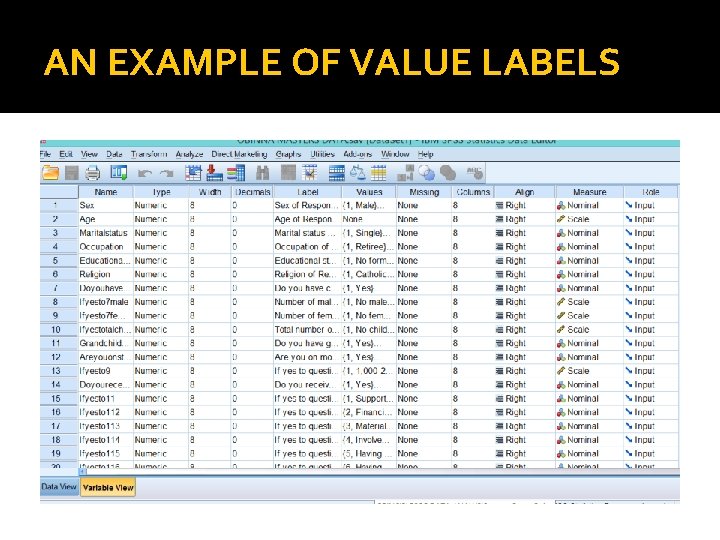Click the Select cases icon

[x=379, y=173]
